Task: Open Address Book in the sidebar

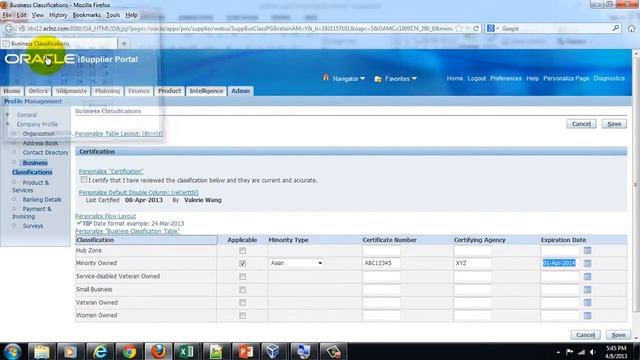Action: click(x=40, y=143)
